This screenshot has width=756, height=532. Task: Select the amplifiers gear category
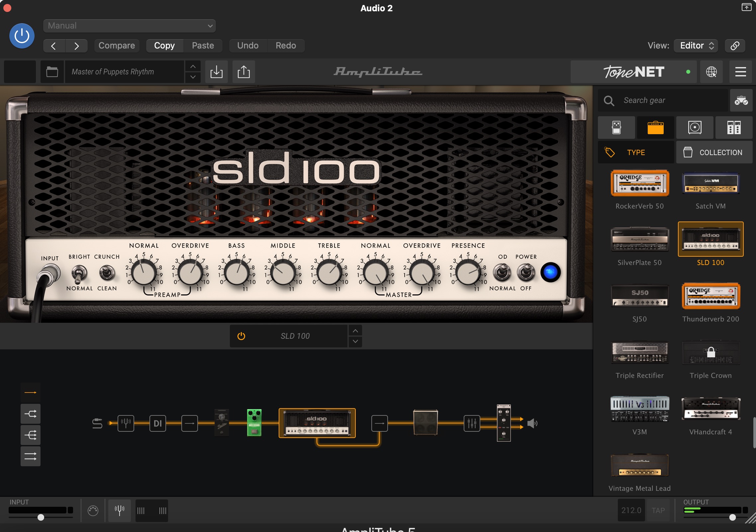coord(656,128)
